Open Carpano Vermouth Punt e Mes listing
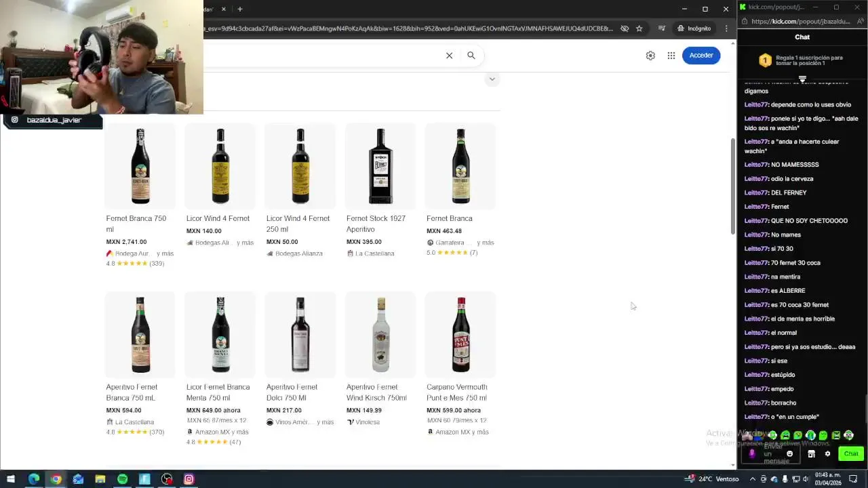The height and width of the screenshot is (488, 868). click(460, 363)
